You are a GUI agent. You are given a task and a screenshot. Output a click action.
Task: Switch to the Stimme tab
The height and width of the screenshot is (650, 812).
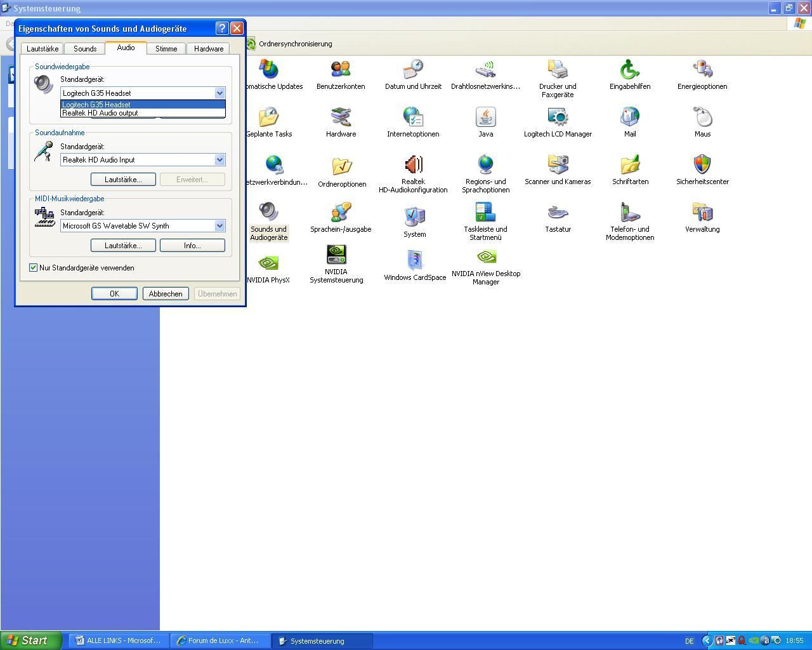(x=166, y=49)
